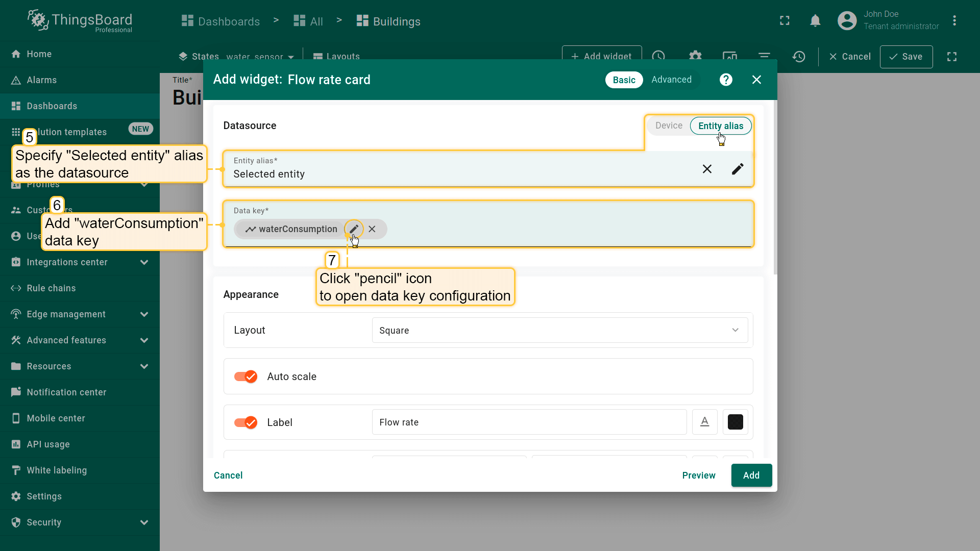Open notifications bell icon
Screen dimensions: 980x551
[x=815, y=21]
